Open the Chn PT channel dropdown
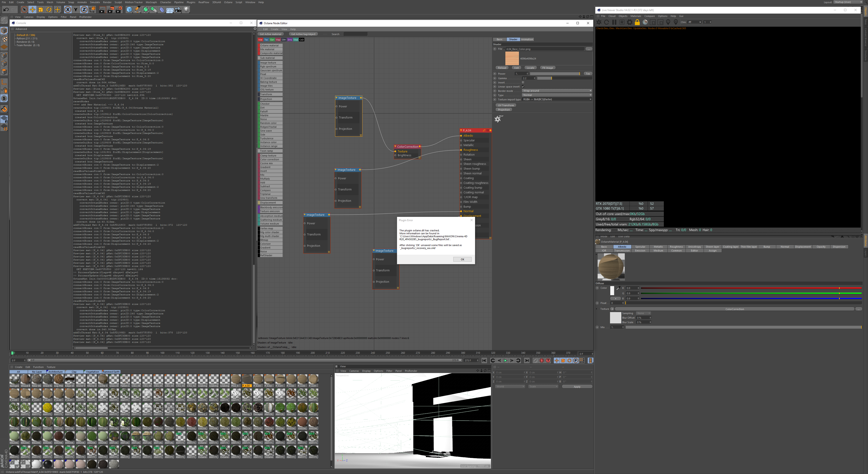This screenshot has height=474, width=868. pos(694,22)
